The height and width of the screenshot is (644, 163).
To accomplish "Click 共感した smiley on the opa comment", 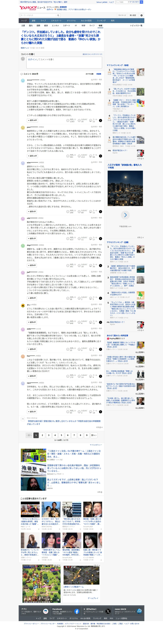I will [68, 412].
